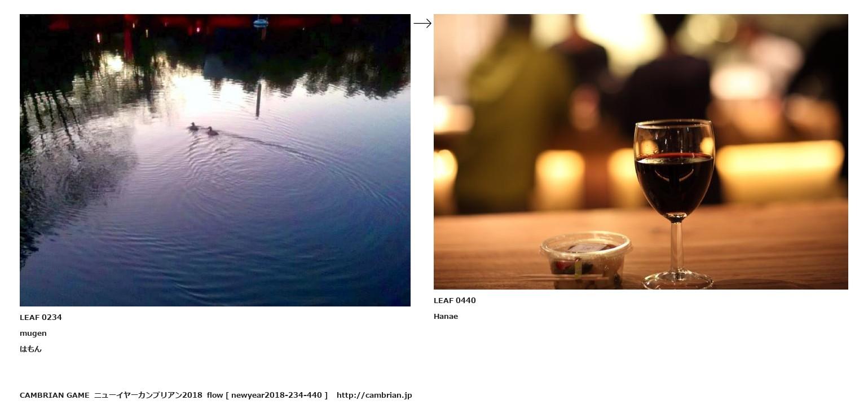This screenshot has height=409, width=868.
Task: Click the ニューイヤーカンブリアン2018 text
Action: [148, 395]
